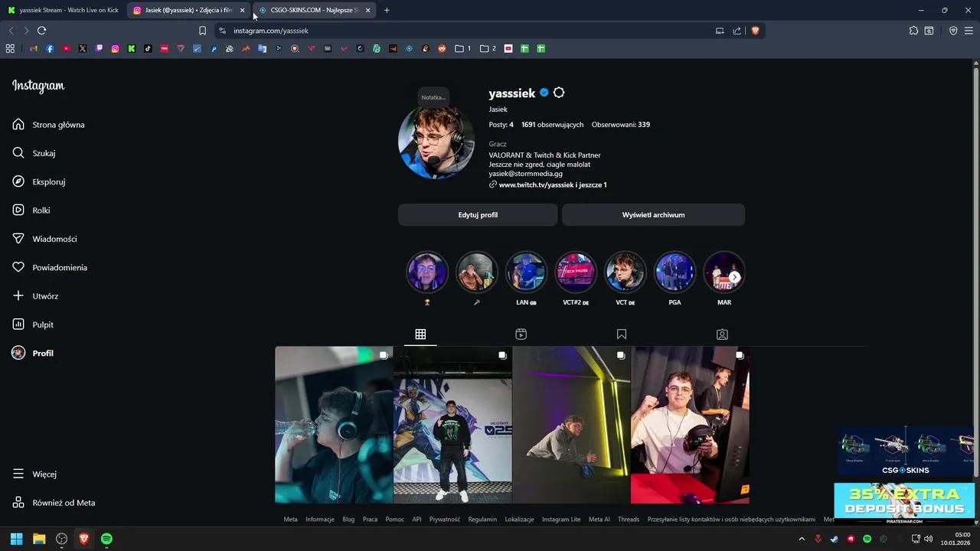This screenshot has height=551, width=980.
Task: Open the VCT#2 DE story highlight
Action: click(575, 272)
